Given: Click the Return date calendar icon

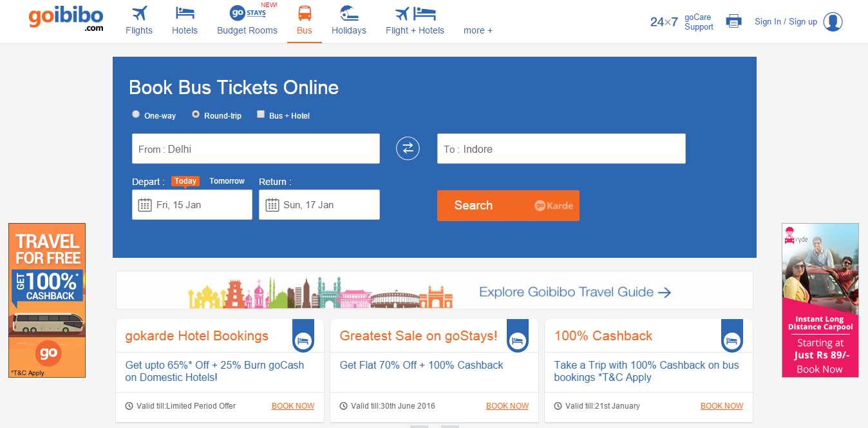Looking at the screenshot, I should point(272,205).
